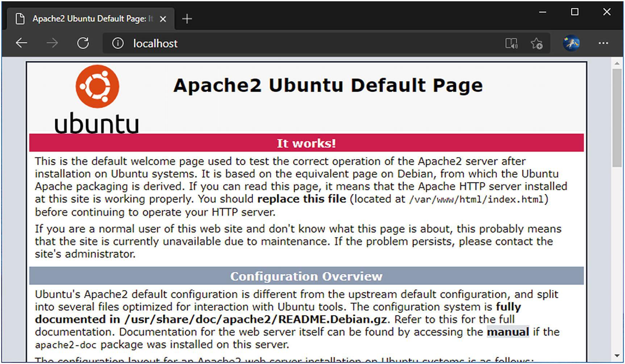Open the immersive reader read aloud icon
The width and height of the screenshot is (625, 364).
[x=511, y=43]
